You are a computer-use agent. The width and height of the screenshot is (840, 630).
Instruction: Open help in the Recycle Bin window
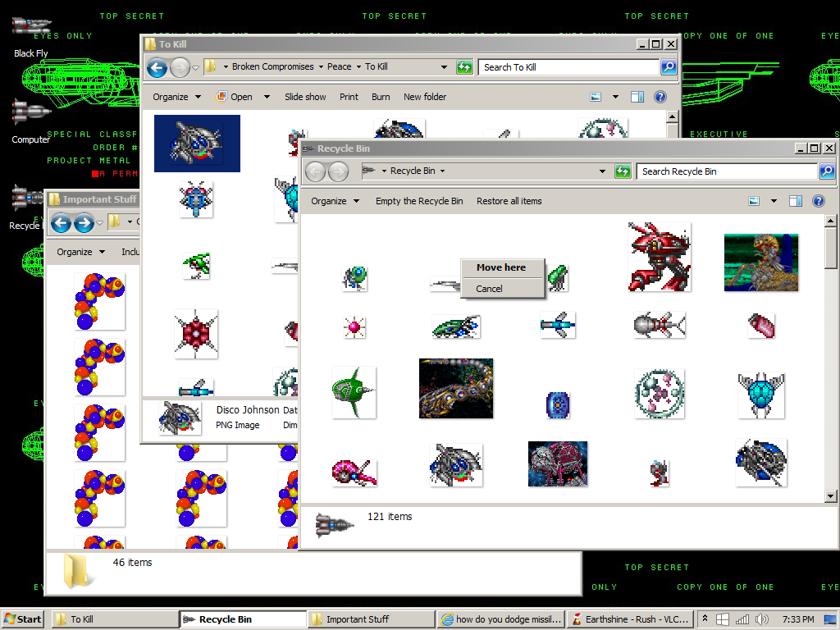click(818, 201)
